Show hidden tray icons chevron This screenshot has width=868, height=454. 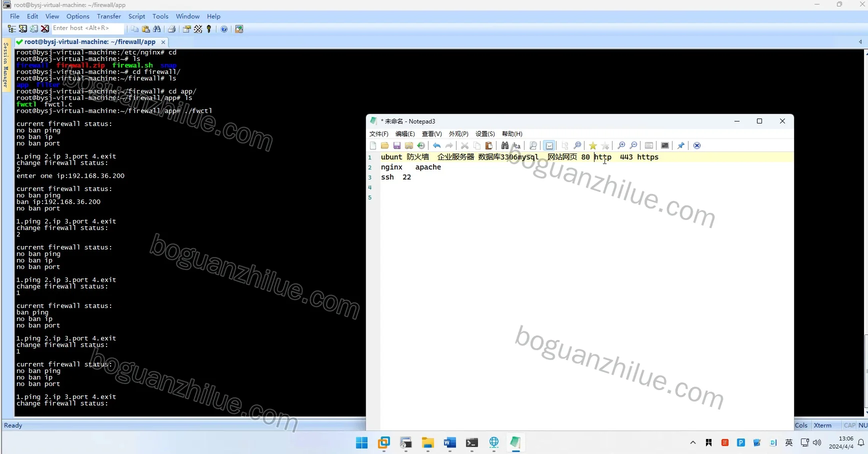click(x=693, y=442)
